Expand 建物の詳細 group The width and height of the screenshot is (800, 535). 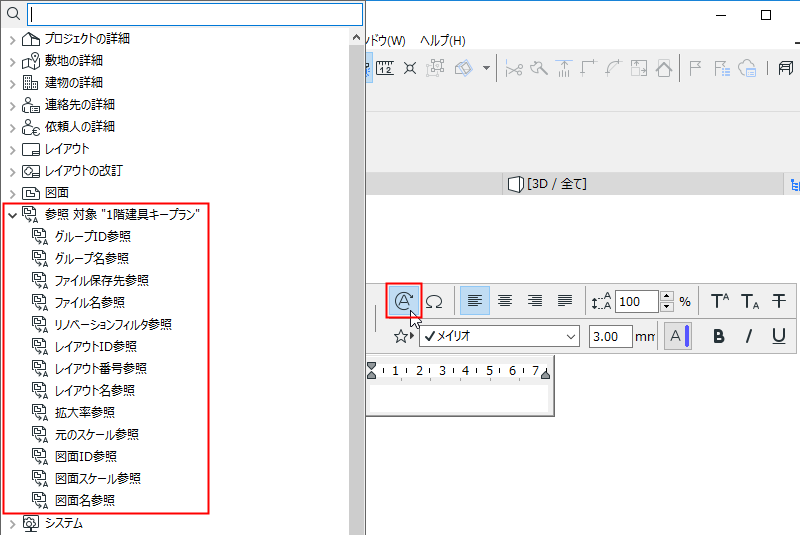click(13, 83)
